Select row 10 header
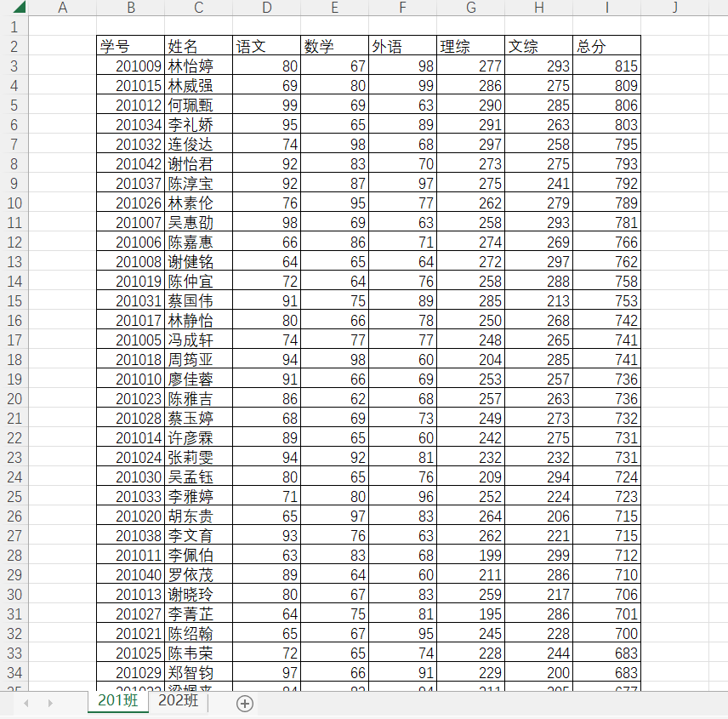The width and height of the screenshot is (728, 719). tap(14, 203)
